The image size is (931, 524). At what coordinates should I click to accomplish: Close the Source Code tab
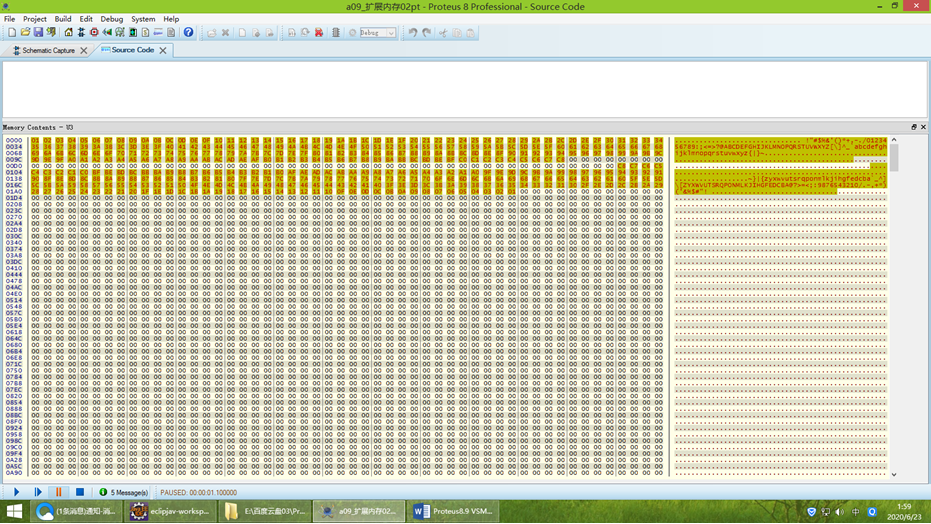[x=163, y=50]
